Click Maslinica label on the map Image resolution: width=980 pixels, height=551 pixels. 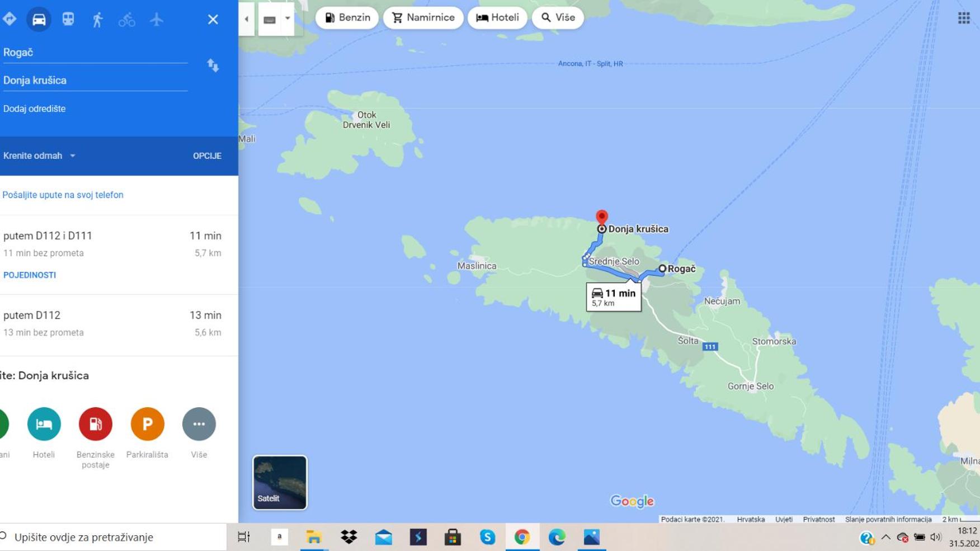(477, 266)
